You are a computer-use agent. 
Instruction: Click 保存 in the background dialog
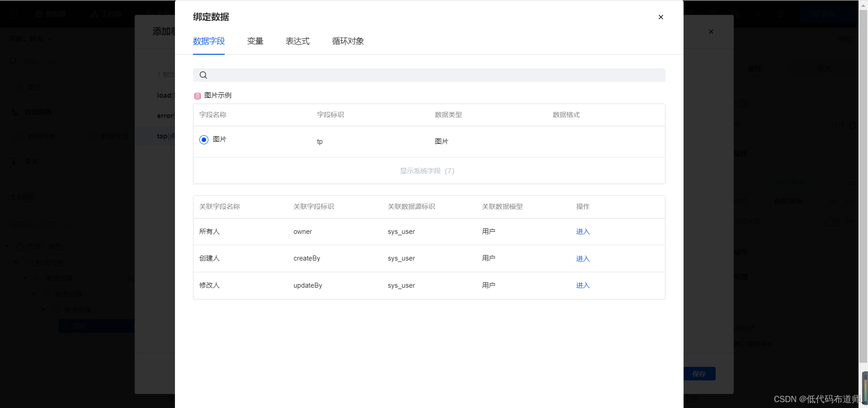[x=699, y=374]
